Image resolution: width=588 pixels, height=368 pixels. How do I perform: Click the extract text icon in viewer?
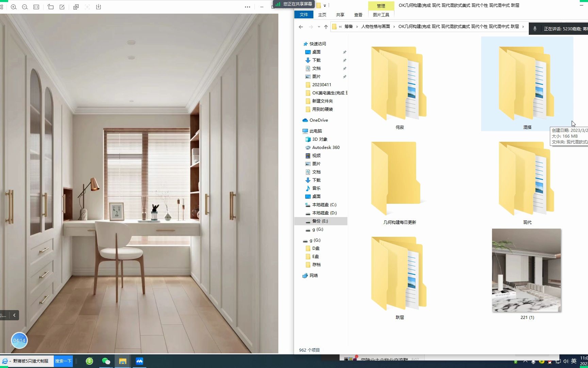coord(87,7)
